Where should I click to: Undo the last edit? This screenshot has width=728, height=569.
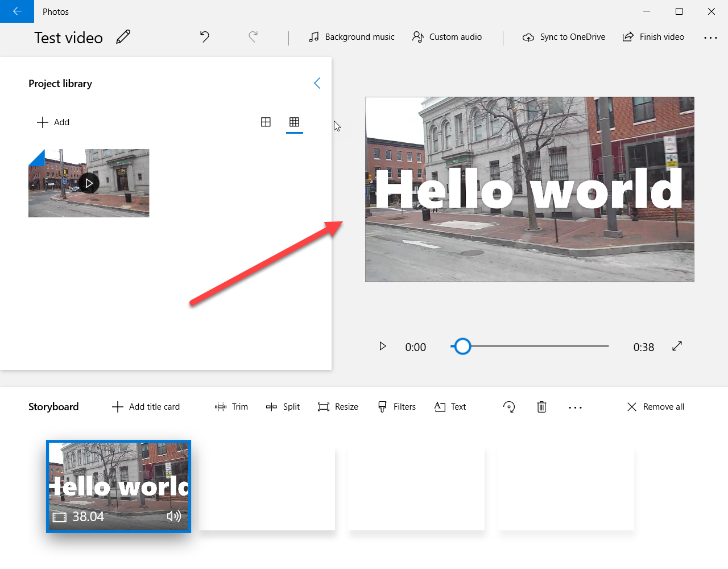pos(205,37)
